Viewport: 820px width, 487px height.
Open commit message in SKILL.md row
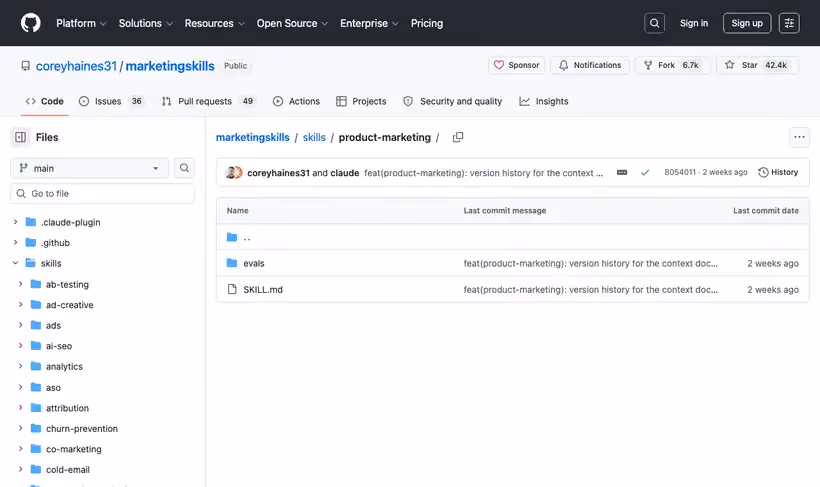590,289
